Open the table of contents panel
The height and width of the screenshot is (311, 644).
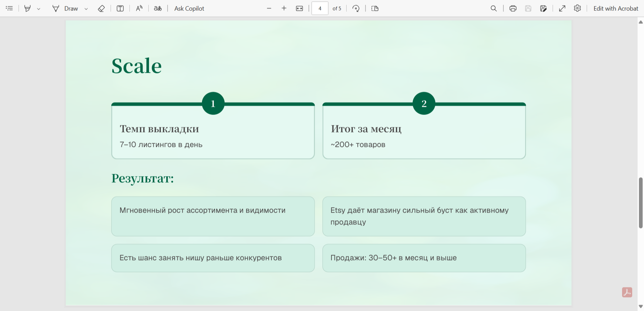coord(9,8)
